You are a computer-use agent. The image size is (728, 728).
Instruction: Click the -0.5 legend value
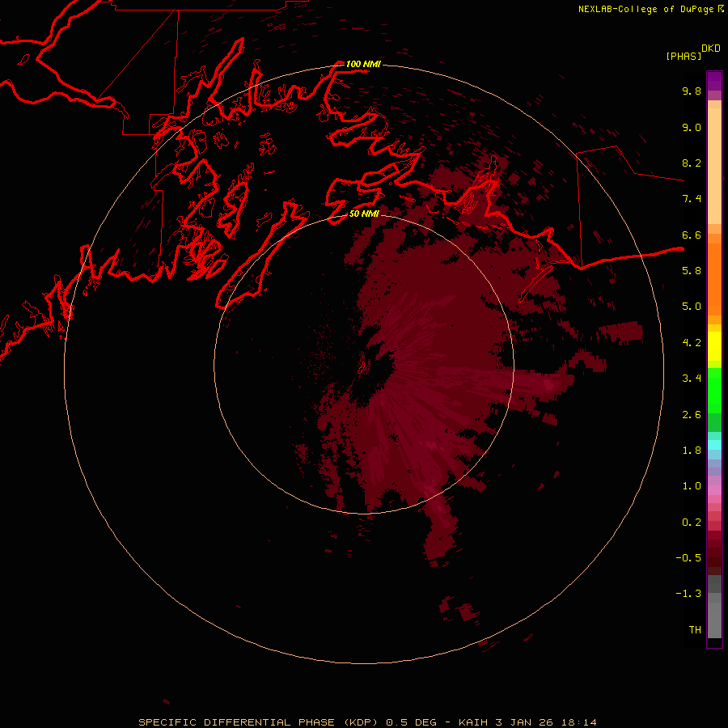point(688,558)
